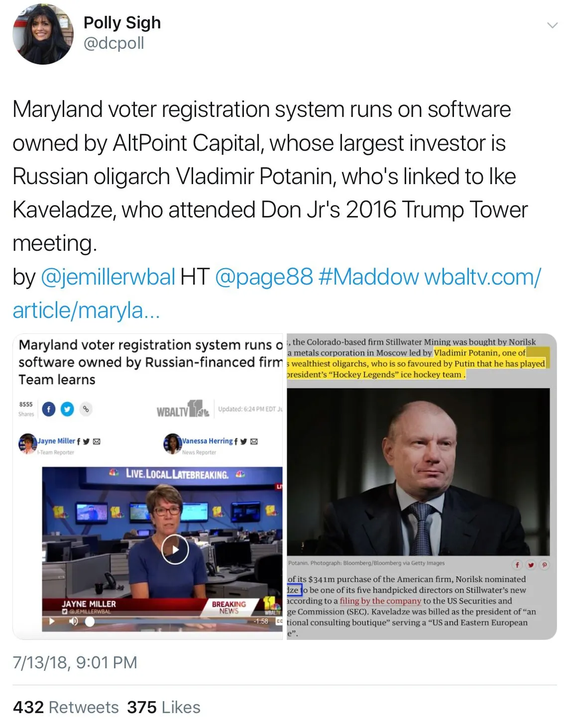Click the video progress slider knob
564x728 pixels.
(x=90, y=622)
